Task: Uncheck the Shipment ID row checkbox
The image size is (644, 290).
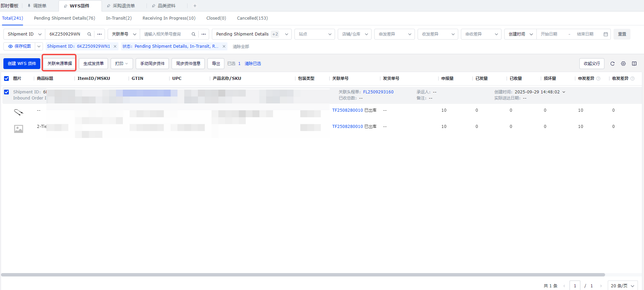Action: (6, 92)
